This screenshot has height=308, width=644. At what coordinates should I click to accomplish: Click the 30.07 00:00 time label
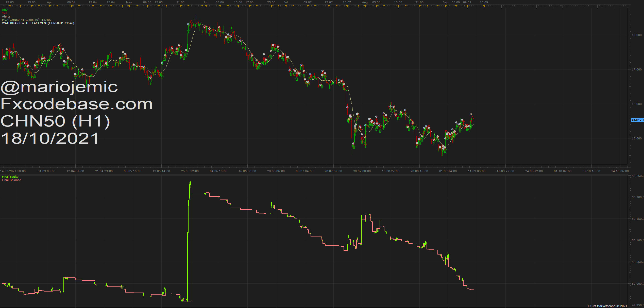(362, 171)
